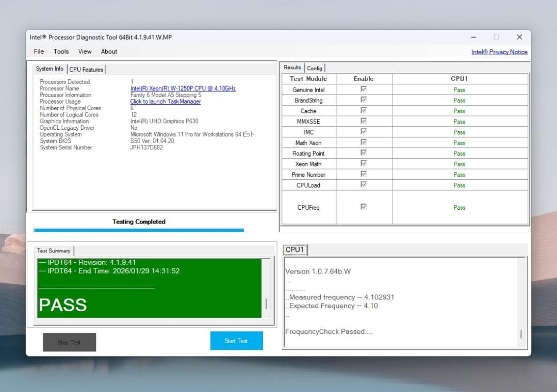
Task: Open the Intel Privacy Notice link
Action: [x=499, y=52]
